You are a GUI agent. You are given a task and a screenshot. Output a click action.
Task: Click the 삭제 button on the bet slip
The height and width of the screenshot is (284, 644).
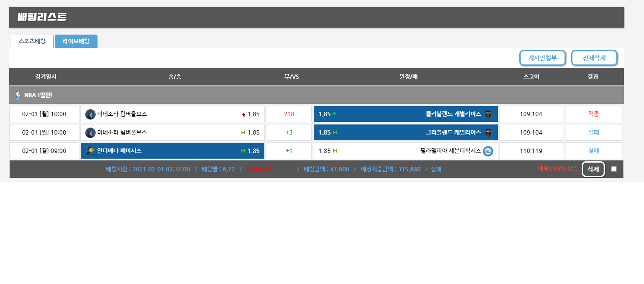coord(593,169)
